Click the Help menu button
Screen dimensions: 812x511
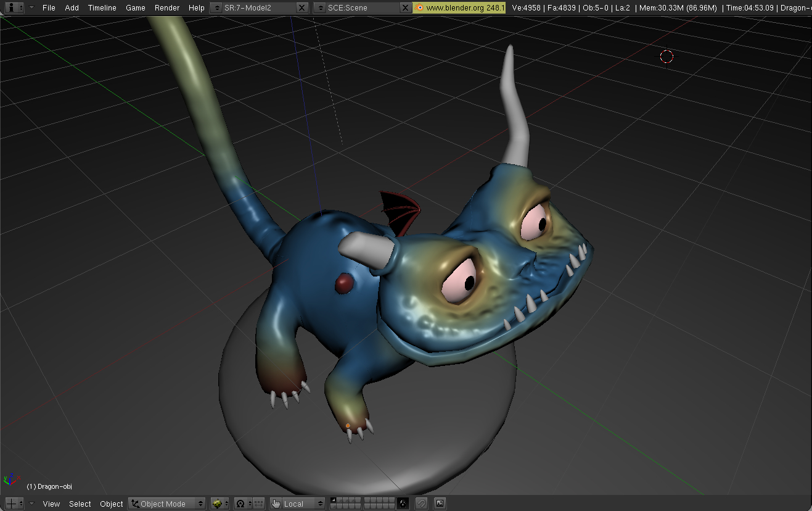point(196,8)
